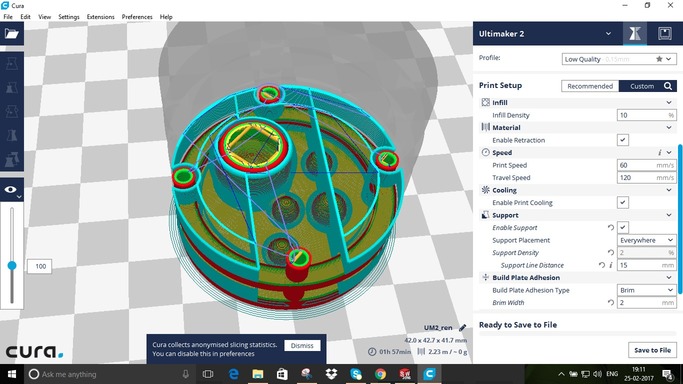The height and width of the screenshot is (384, 683).
Task: Select the Move tool in left toolbar
Action: pos(12,64)
